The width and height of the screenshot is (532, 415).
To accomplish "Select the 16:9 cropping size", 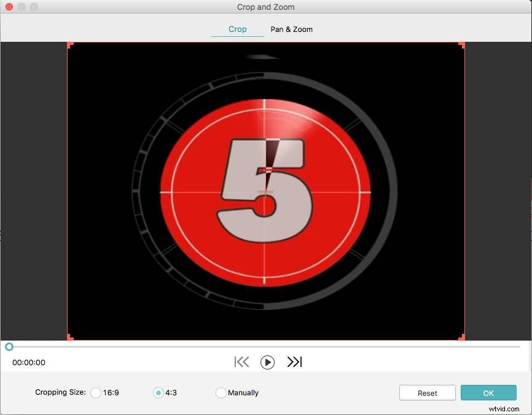I will pyautogui.click(x=96, y=392).
